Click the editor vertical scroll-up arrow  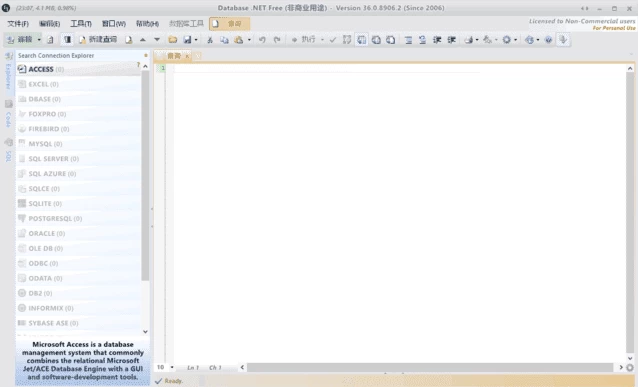[x=630, y=68]
